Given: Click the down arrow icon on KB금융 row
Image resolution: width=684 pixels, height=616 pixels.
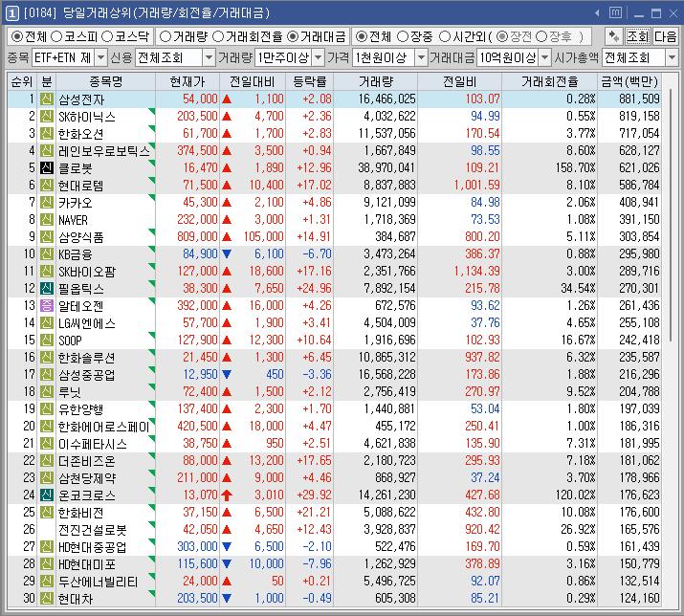Looking at the screenshot, I should (x=227, y=253).
